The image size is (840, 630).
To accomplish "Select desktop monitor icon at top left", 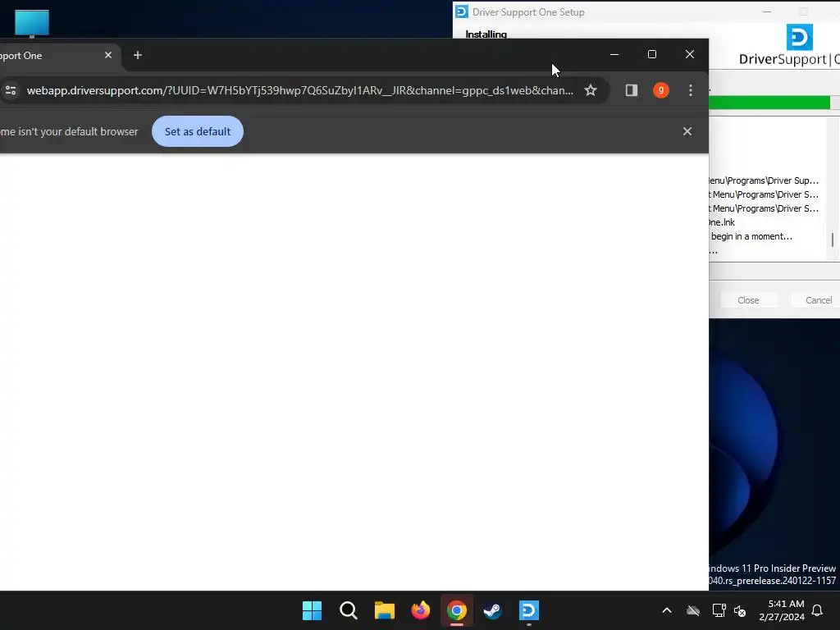I will pos(32,24).
